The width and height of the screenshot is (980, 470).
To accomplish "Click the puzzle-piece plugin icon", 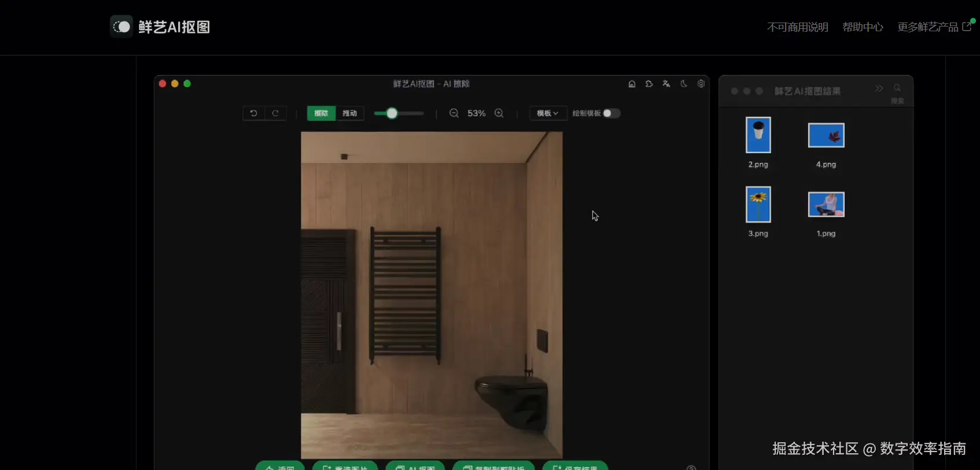I will (x=649, y=84).
